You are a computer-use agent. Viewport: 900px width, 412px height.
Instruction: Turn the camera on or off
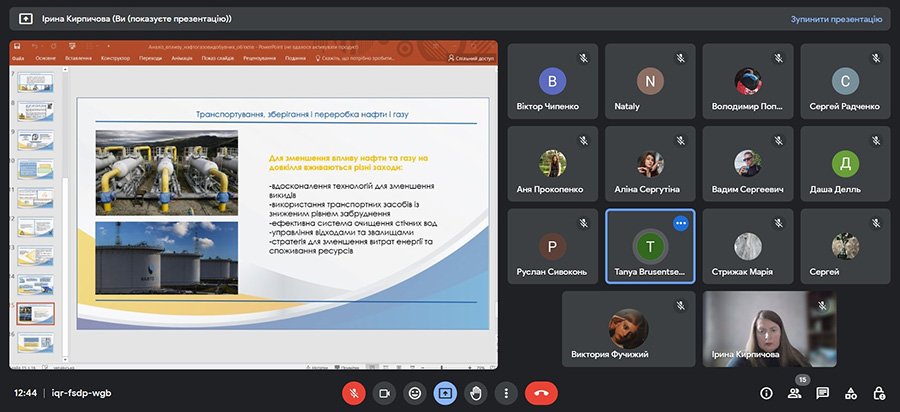click(385, 393)
